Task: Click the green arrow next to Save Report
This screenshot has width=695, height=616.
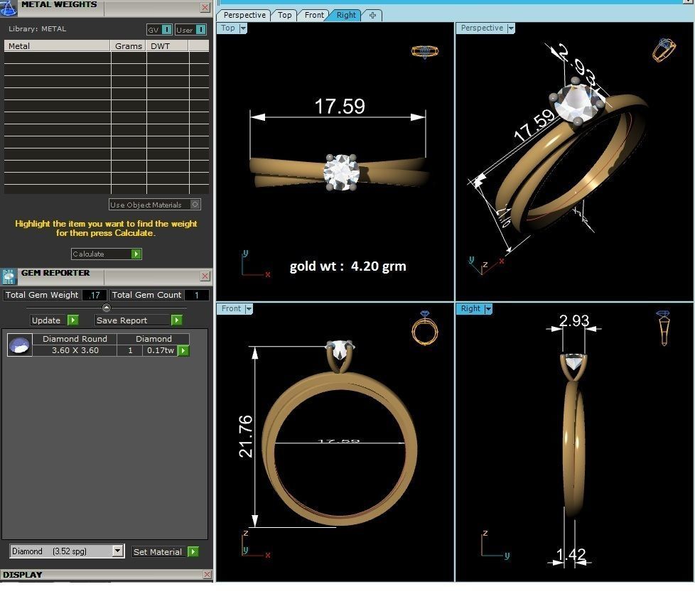Action: [176, 320]
